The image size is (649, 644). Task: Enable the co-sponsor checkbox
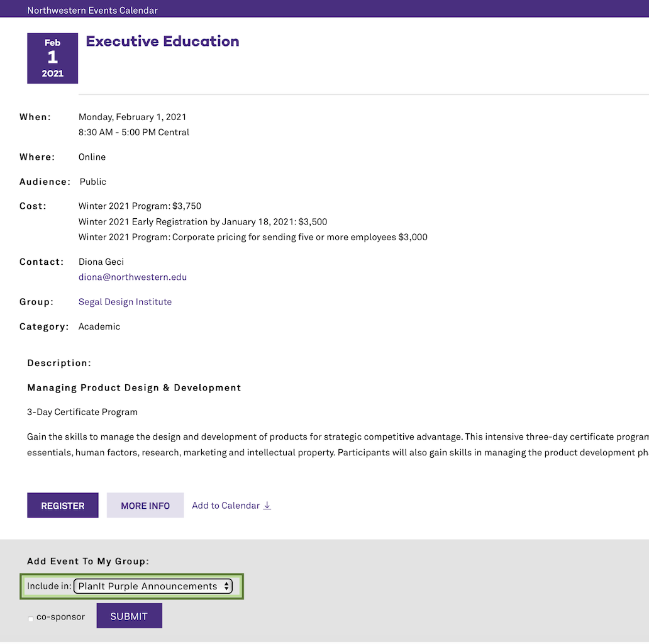[x=31, y=619]
